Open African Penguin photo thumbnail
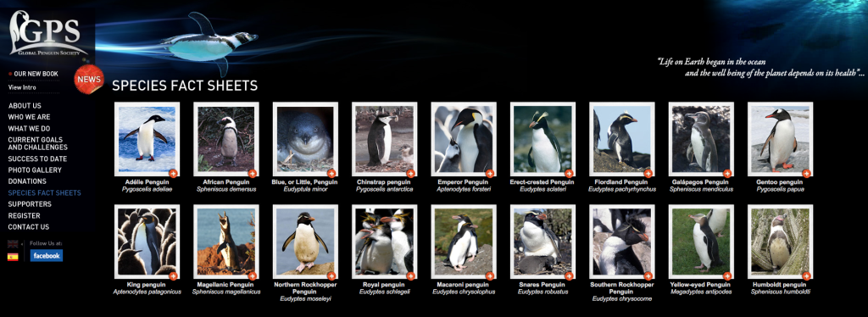The height and width of the screenshot is (317, 868). [225, 139]
